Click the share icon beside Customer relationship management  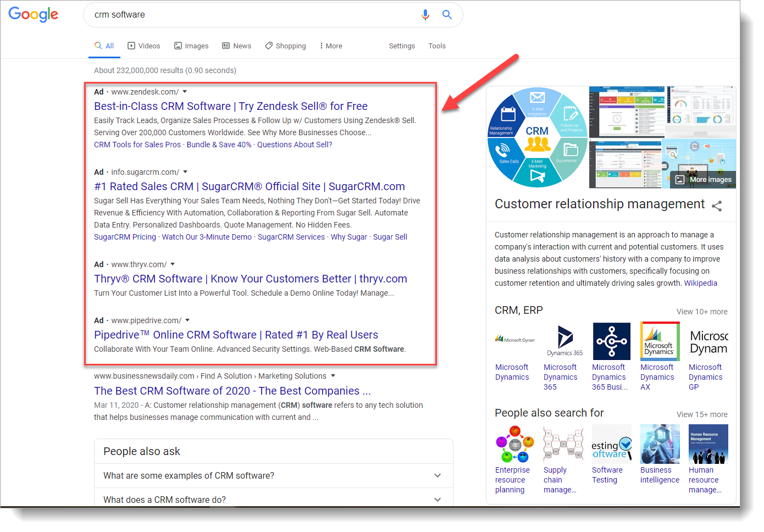tap(717, 206)
